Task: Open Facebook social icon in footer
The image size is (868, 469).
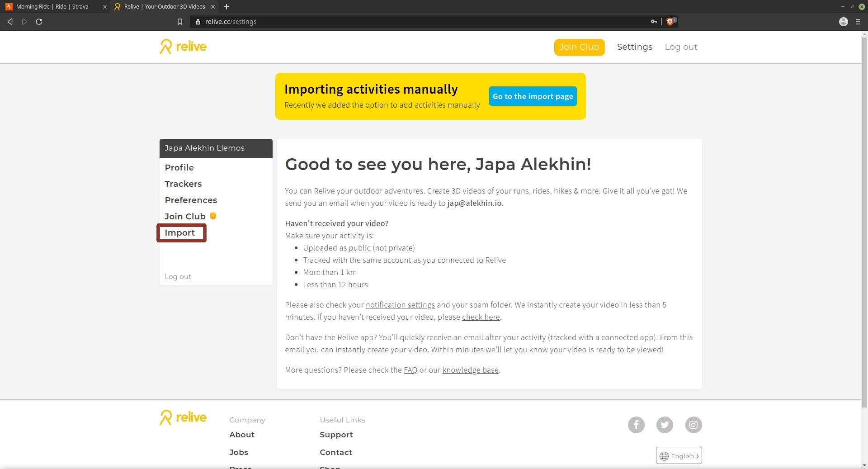Action: 636,425
